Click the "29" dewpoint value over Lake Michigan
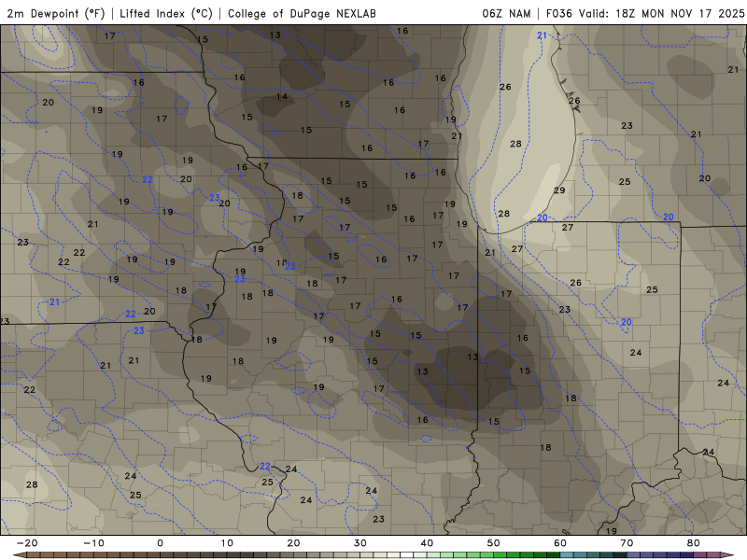747x560 pixels. [559, 190]
